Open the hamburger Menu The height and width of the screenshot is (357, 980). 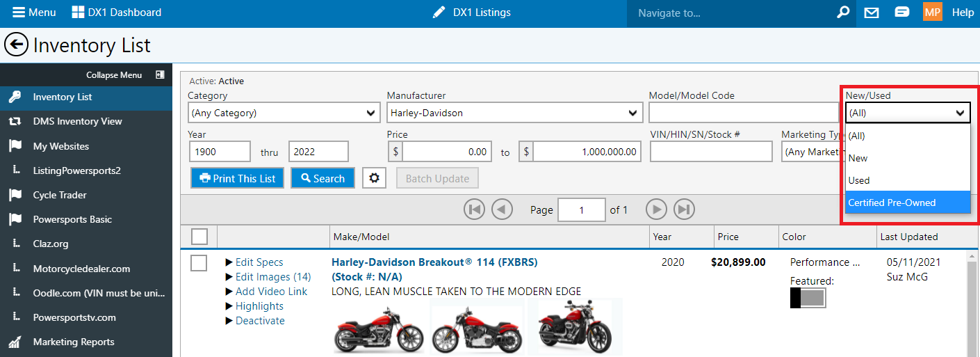[x=34, y=13]
